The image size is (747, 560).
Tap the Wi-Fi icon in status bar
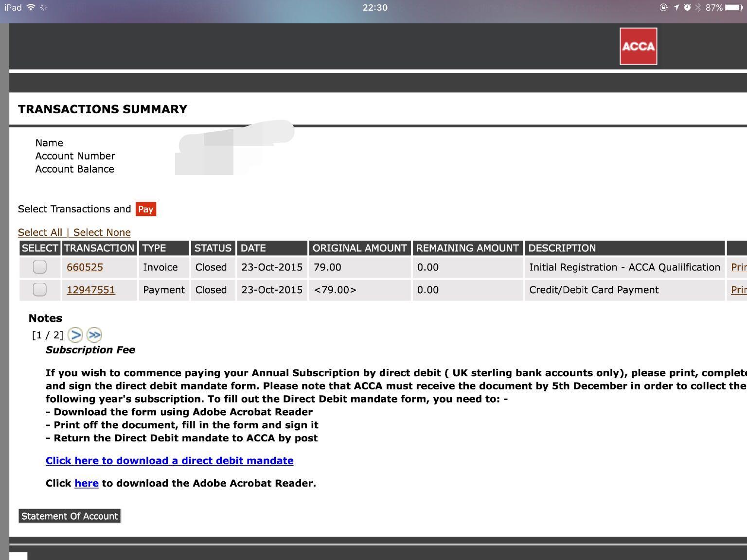click(x=31, y=7)
